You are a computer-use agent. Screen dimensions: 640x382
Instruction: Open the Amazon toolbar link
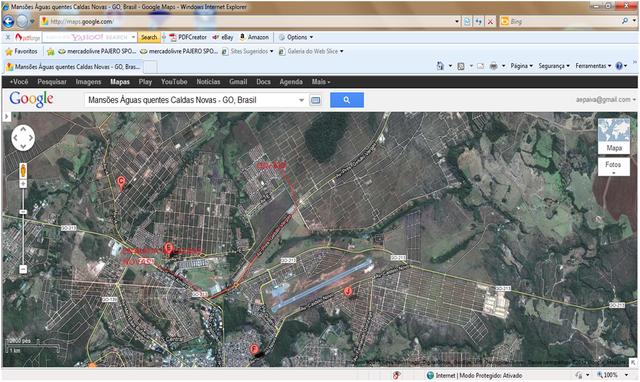click(254, 37)
